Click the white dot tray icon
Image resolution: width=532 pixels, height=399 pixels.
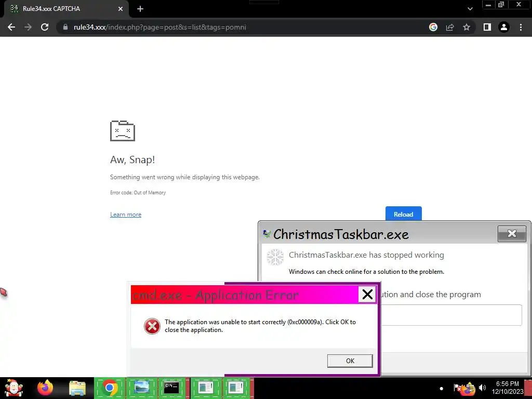(442, 389)
